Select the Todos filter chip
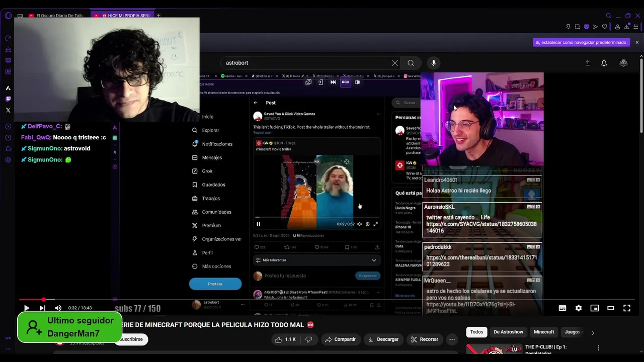Screen dimensions: 644x362 click(x=476, y=332)
